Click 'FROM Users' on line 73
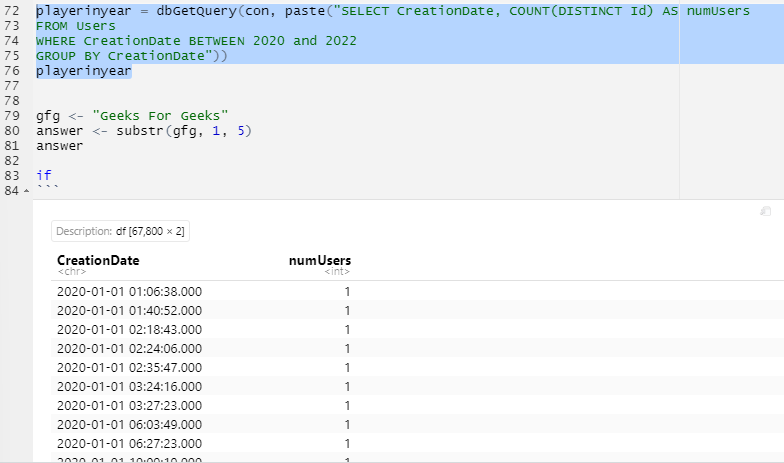The image size is (784, 463). 76,26
